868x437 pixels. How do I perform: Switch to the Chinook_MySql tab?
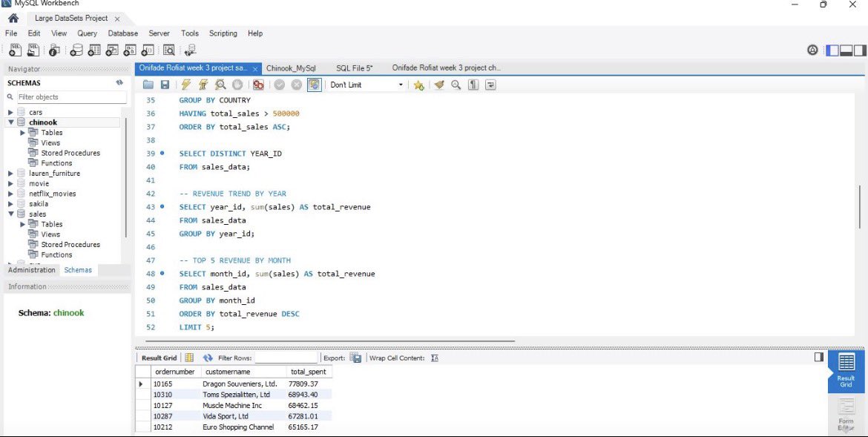(x=291, y=68)
